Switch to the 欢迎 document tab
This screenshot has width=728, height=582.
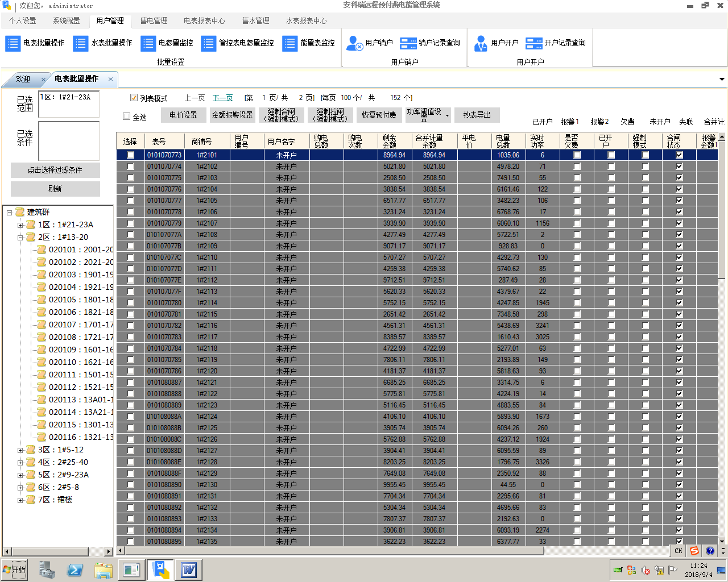tap(23, 79)
